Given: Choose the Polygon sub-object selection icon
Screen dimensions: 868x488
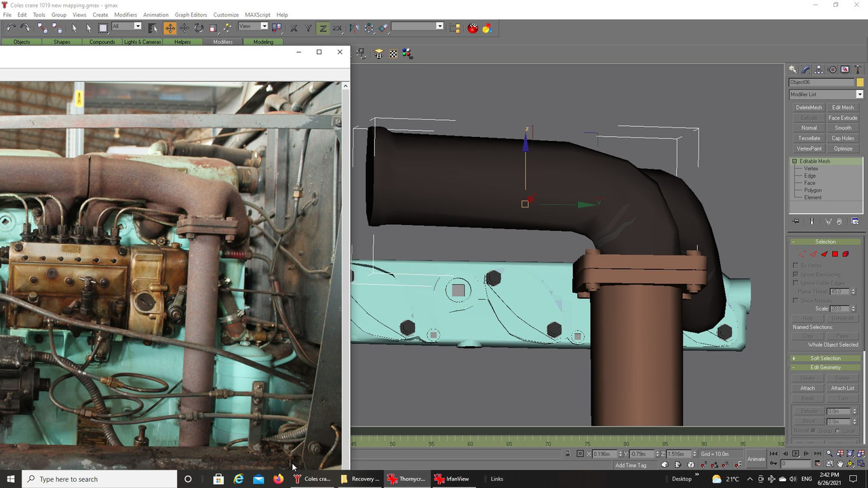Looking at the screenshot, I should 835,254.
